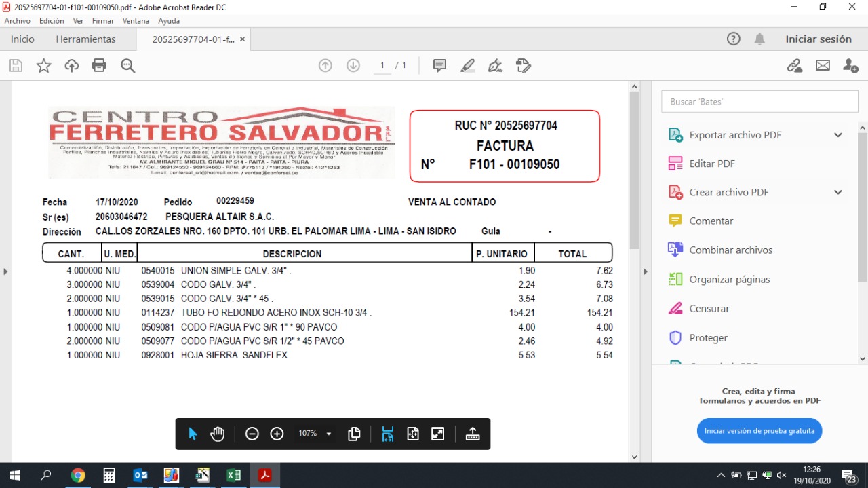Toggle scrolling page fit mode
Image resolution: width=868 pixels, height=488 pixels.
pyautogui.click(x=387, y=434)
